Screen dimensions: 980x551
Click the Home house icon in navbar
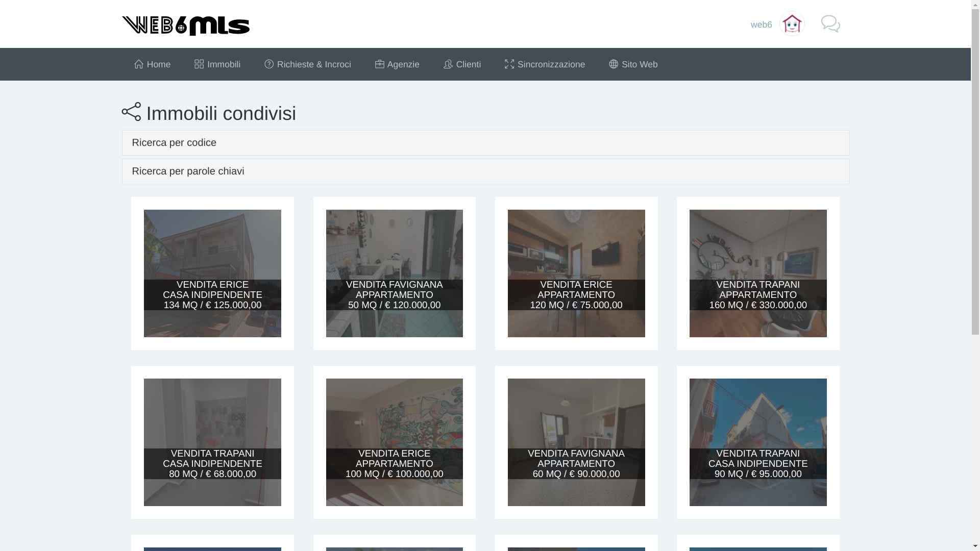(x=139, y=64)
